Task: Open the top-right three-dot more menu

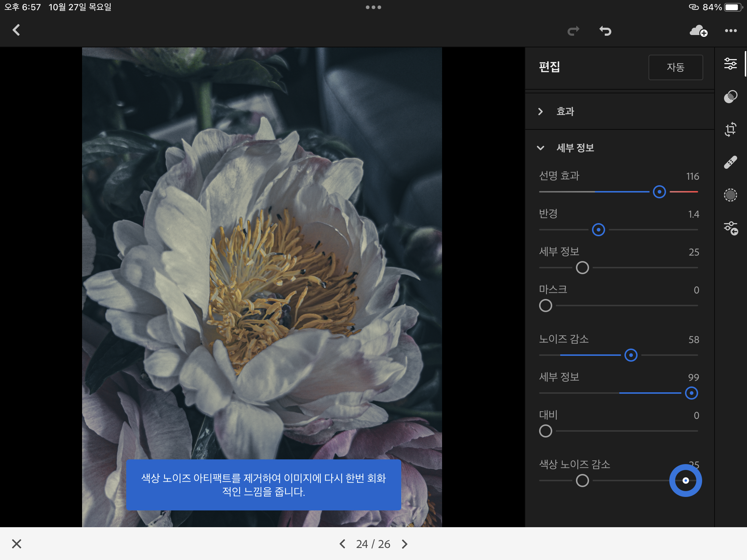Action: tap(731, 31)
